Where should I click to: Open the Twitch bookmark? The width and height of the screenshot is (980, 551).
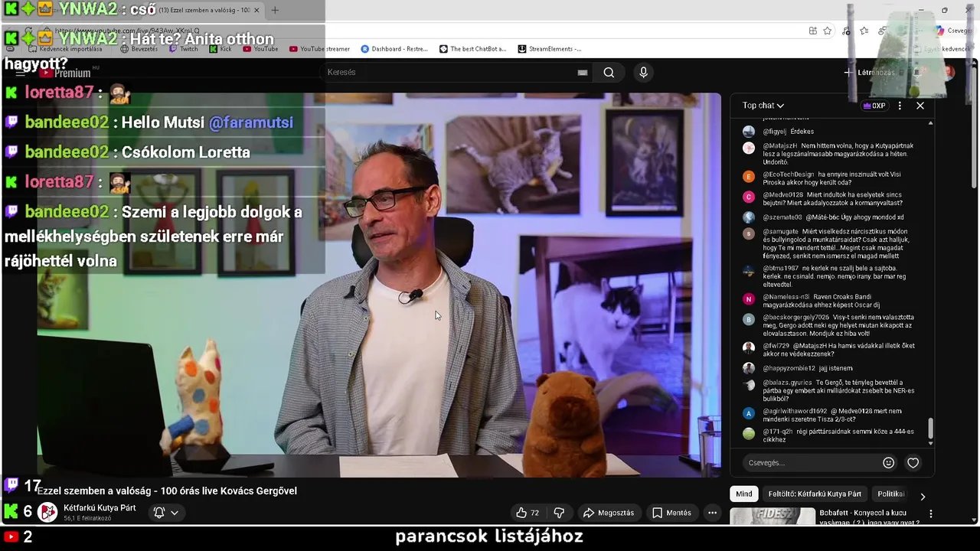(183, 49)
